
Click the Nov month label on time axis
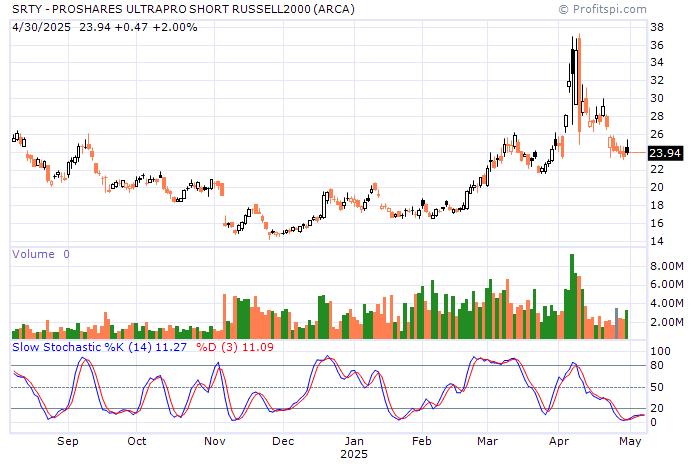[215, 441]
